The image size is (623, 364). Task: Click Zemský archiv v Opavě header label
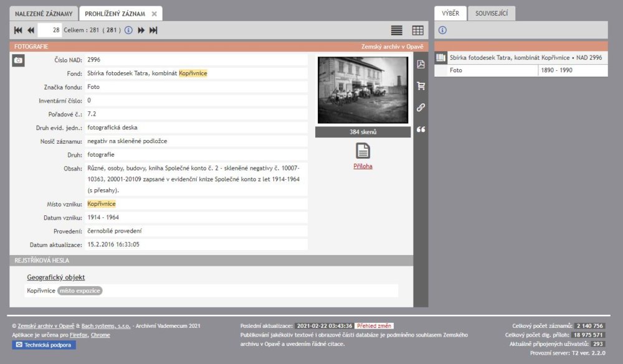point(392,47)
